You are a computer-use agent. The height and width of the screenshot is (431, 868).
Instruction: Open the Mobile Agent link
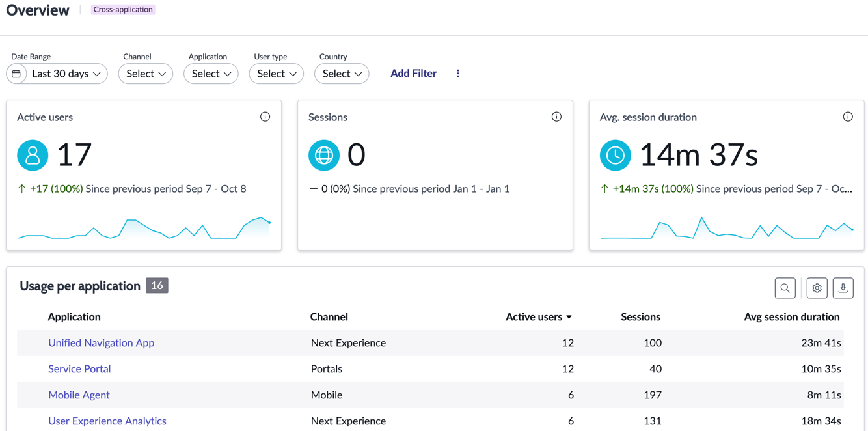(x=79, y=395)
